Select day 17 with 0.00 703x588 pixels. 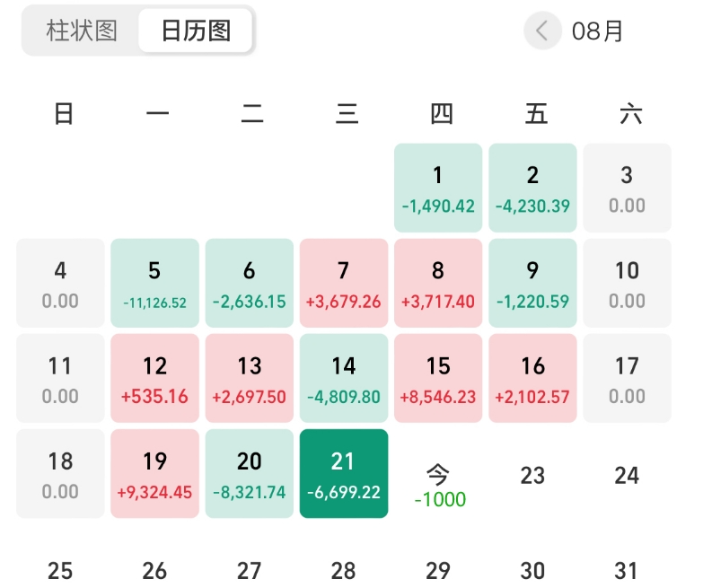point(628,378)
